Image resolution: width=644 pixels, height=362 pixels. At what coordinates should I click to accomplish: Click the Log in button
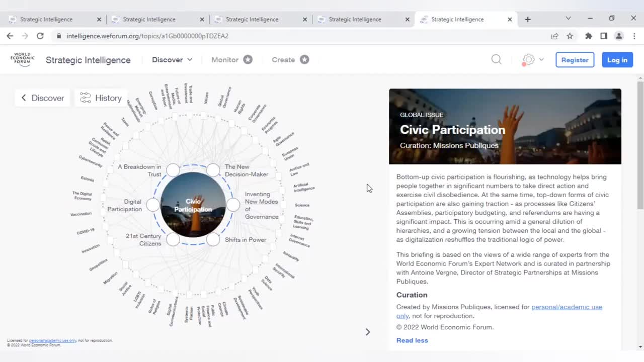[617, 60]
